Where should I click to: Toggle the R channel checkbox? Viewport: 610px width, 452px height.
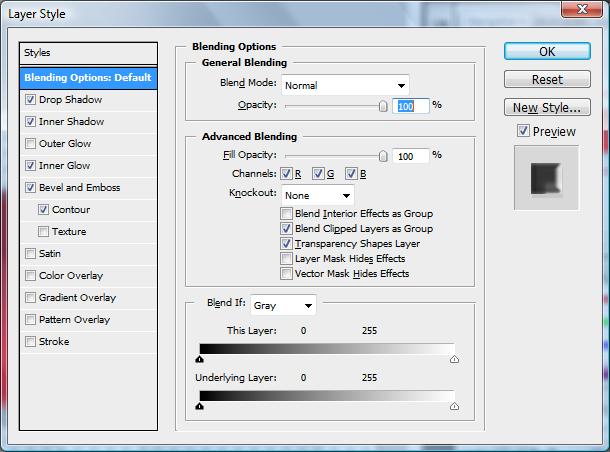286,173
